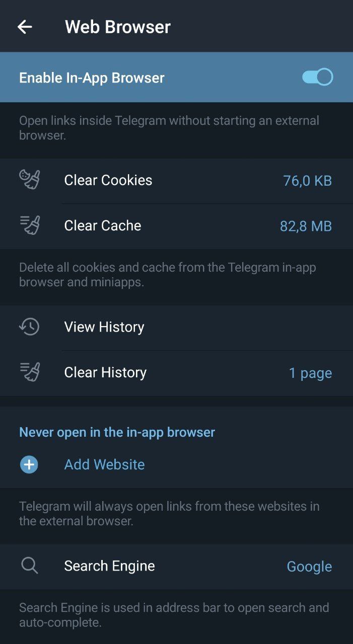Viewport: 353px width, 644px height.
Task: Open the View History entry
Action: tap(104, 327)
